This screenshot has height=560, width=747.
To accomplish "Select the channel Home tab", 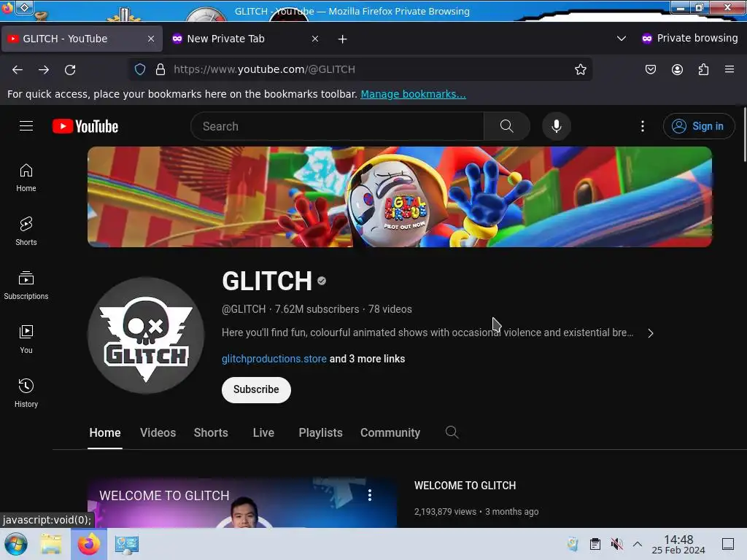I will pyautogui.click(x=105, y=432).
